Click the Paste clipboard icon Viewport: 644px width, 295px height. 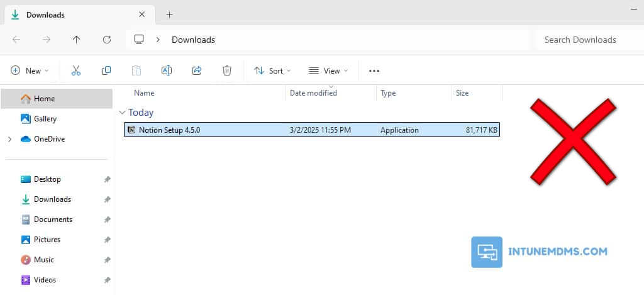pyautogui.click(x=136, y=70)
